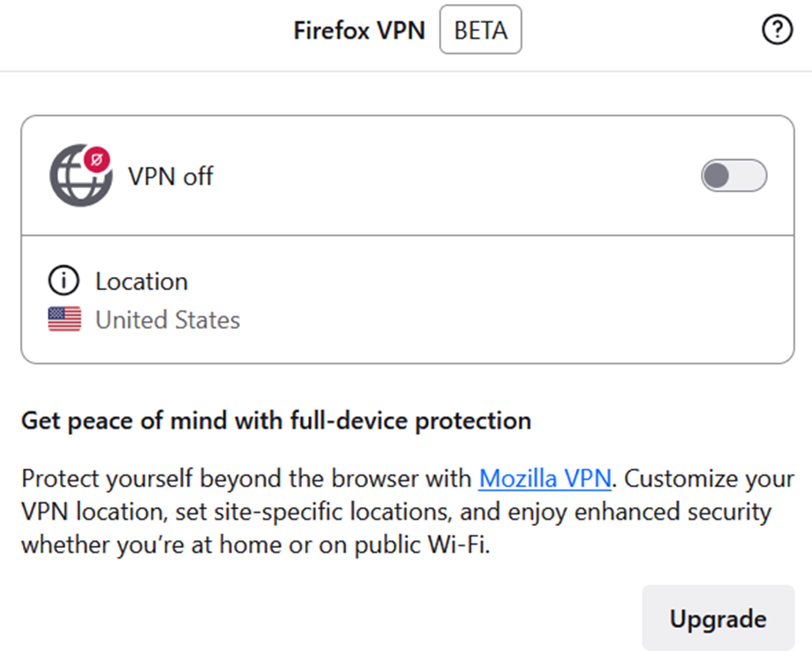812x667 pixels.
Task: Click the globe VPN status icon
Action: [79, 177]
